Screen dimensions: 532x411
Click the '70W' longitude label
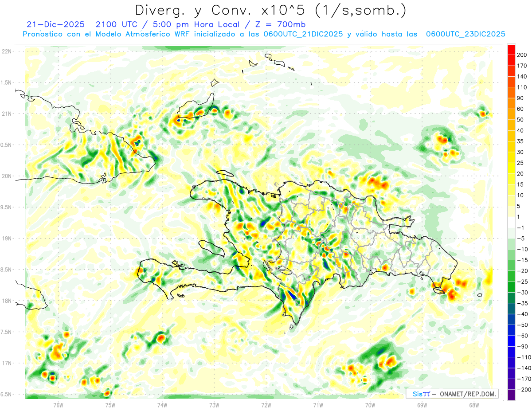tap(370, 404)
